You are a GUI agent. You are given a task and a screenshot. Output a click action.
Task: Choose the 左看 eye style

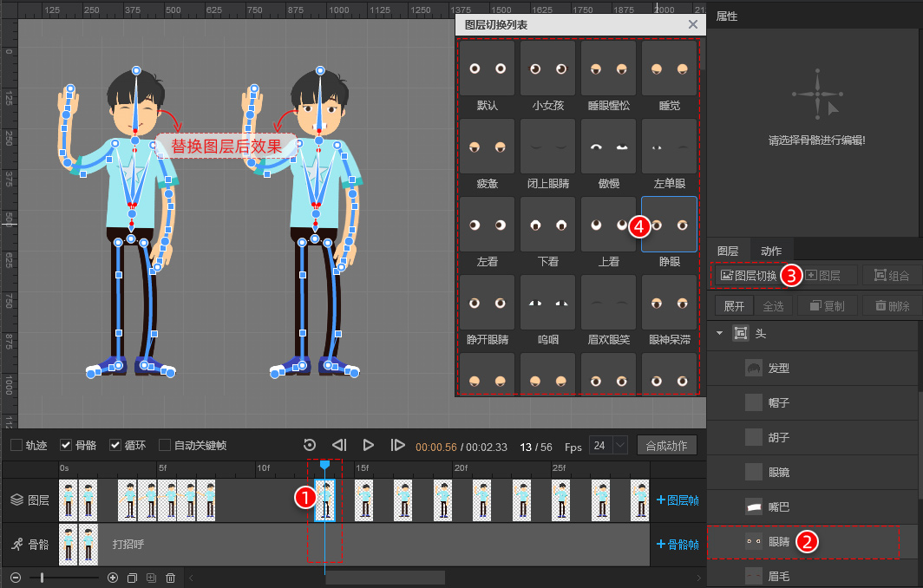[487, 225]
